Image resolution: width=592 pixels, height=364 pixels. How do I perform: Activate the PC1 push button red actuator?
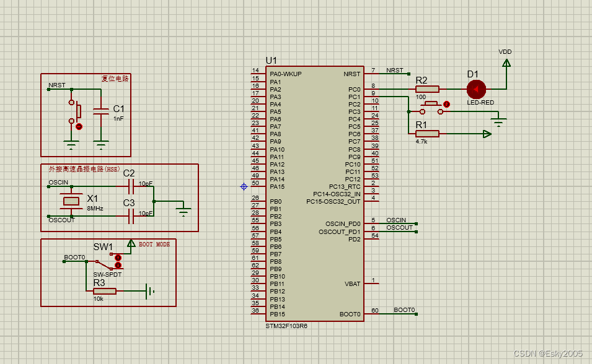pos(446,104)
